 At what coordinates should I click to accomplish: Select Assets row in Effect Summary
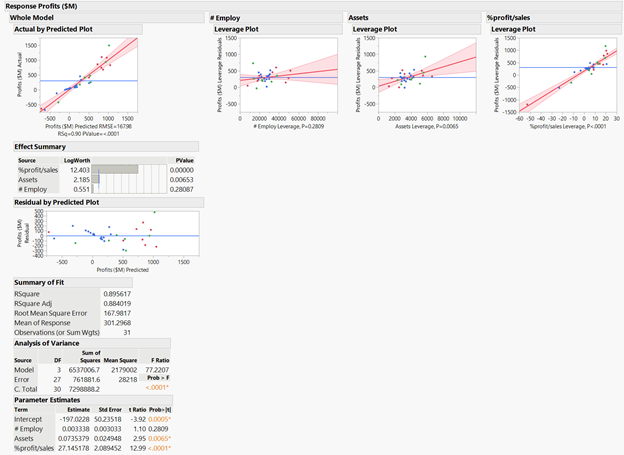point(106,180)
